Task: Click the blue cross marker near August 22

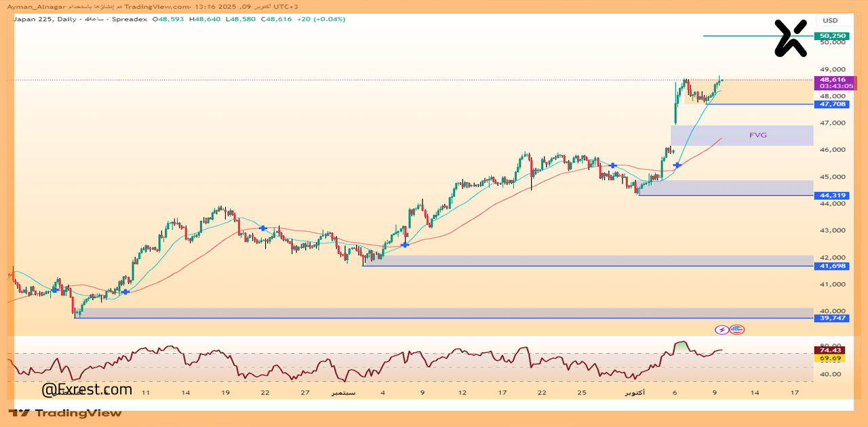Action: pyautogui.click(x=262, y=228)
